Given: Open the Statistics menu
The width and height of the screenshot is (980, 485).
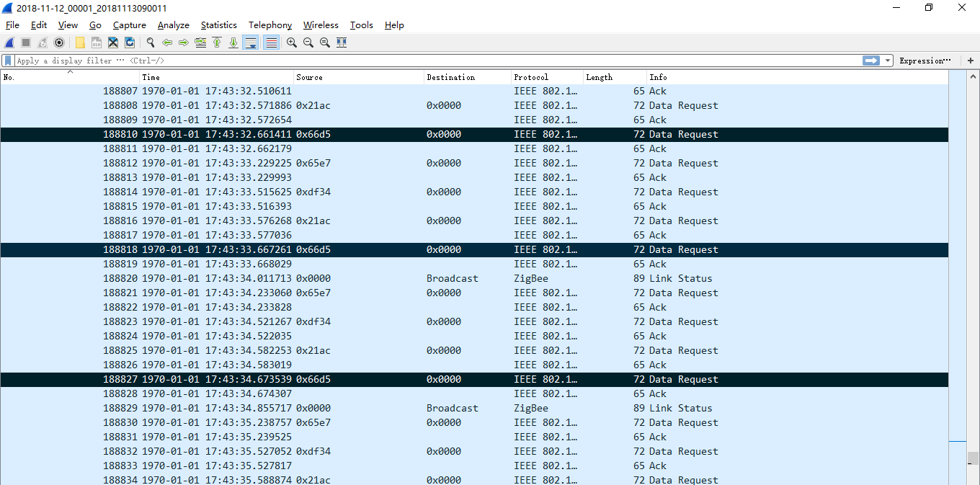Looking at the screenshot, I should click(x=218, y=25).
